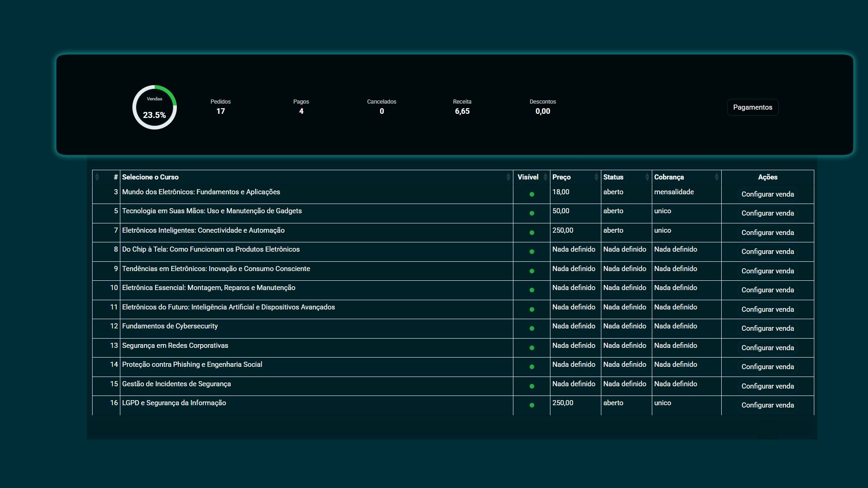Select the Eletrônica Essencial course row
The height and width of the screenshot is (488, 868).
point(208,288)
